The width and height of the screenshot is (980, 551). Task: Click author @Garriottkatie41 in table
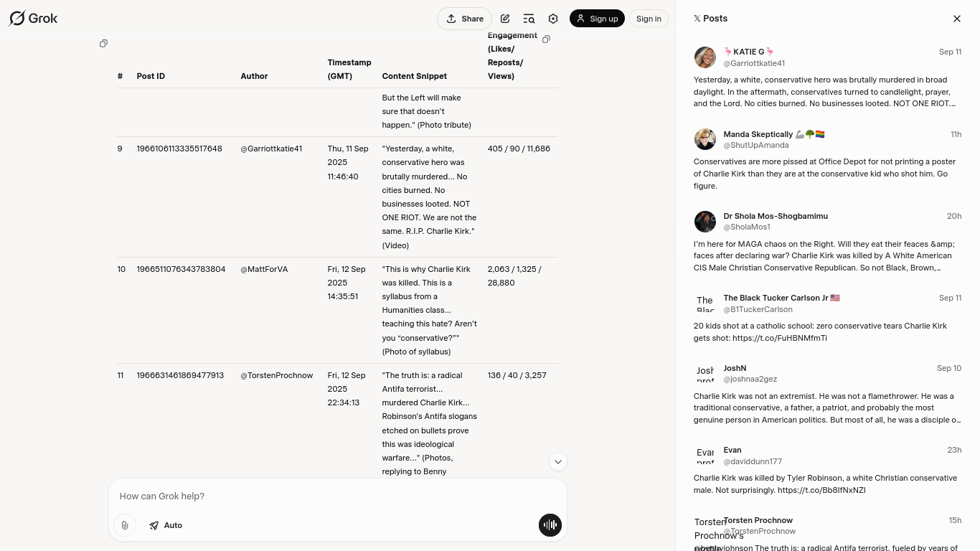(x=271, y=149)
